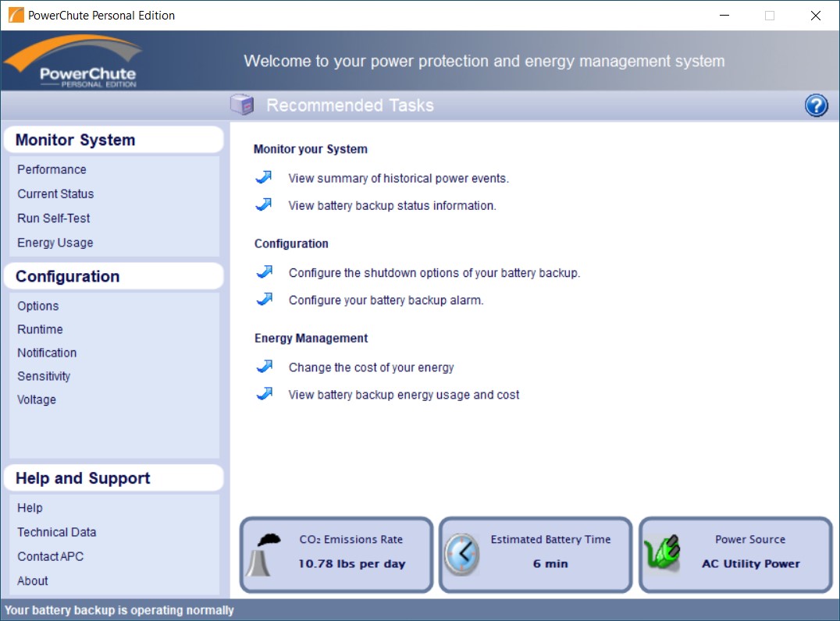Viewport: 840px width, 621px height.
Task: Click the PowerChute title bar app icon
Action: [x=16, y=15]
